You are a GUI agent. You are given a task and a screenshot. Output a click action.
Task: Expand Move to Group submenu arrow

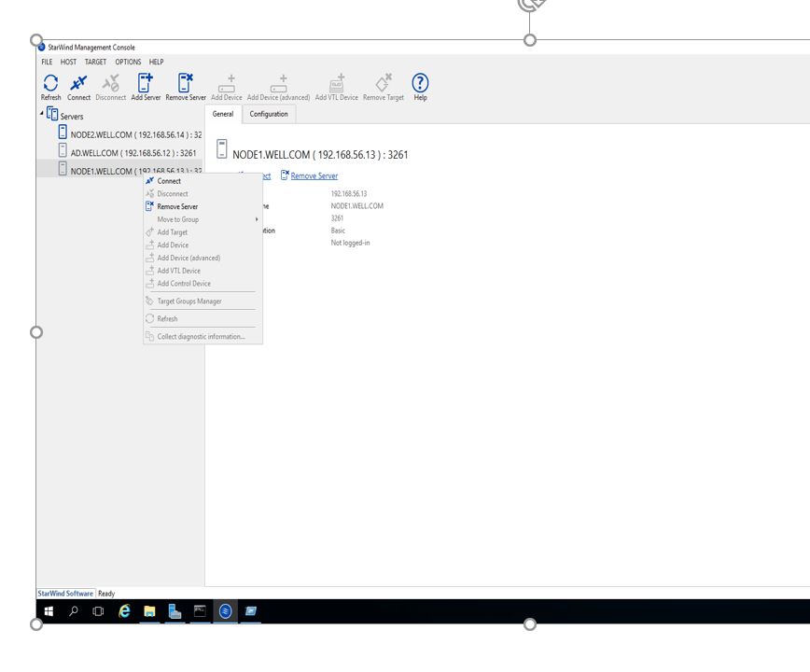point(257,219)
